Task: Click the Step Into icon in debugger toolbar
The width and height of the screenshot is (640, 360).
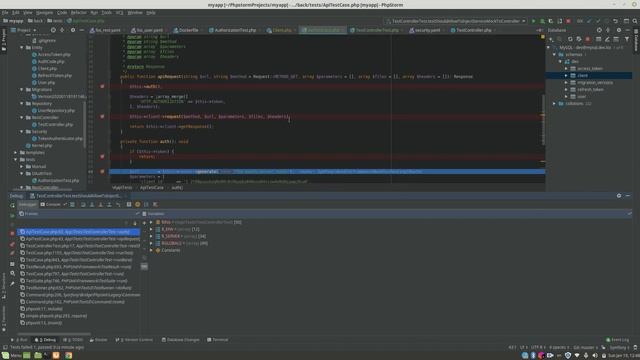Action: [92, 204]
